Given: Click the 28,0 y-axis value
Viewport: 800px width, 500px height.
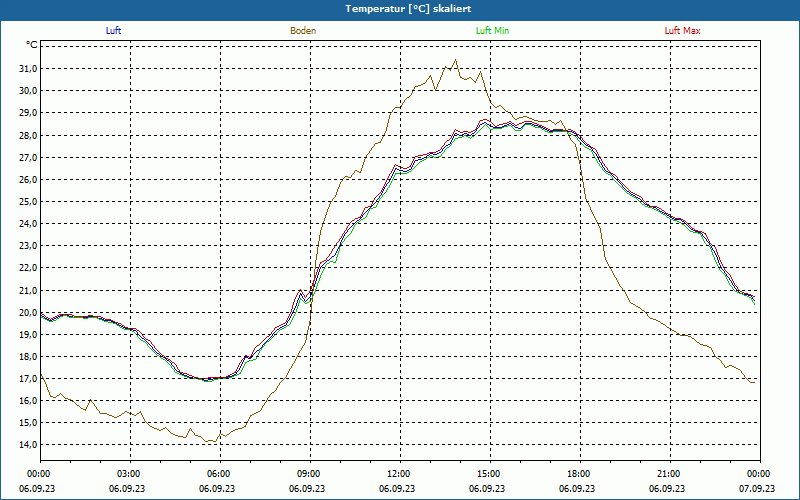Looking at the screenshot, I should pyautogui.click(x=28, y=136).
